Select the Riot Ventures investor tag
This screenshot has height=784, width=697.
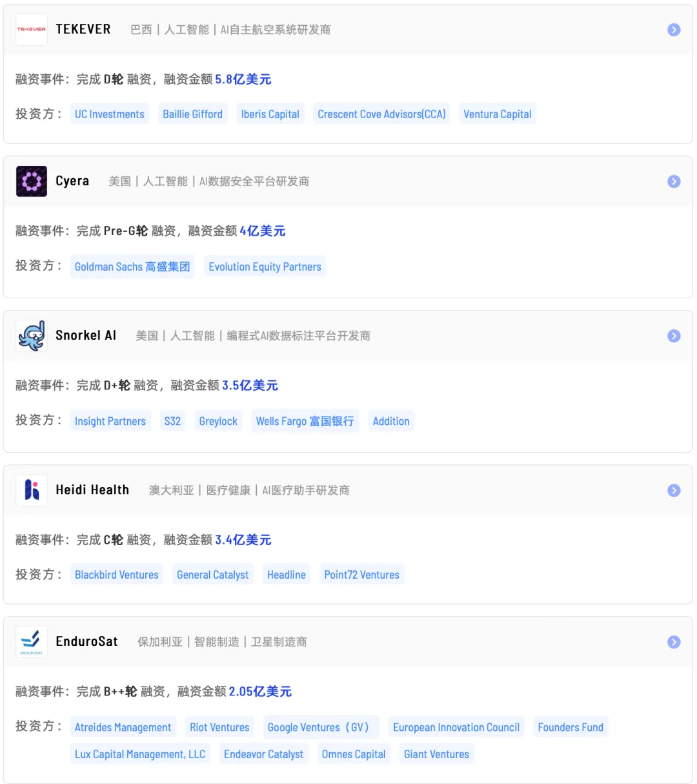coord(219,727)
